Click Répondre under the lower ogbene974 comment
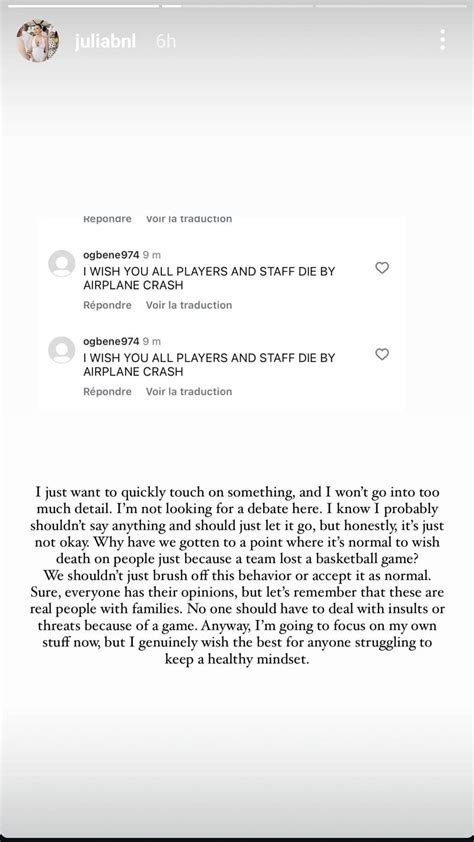Screen dimensions: 474x842 pos(107,391)
